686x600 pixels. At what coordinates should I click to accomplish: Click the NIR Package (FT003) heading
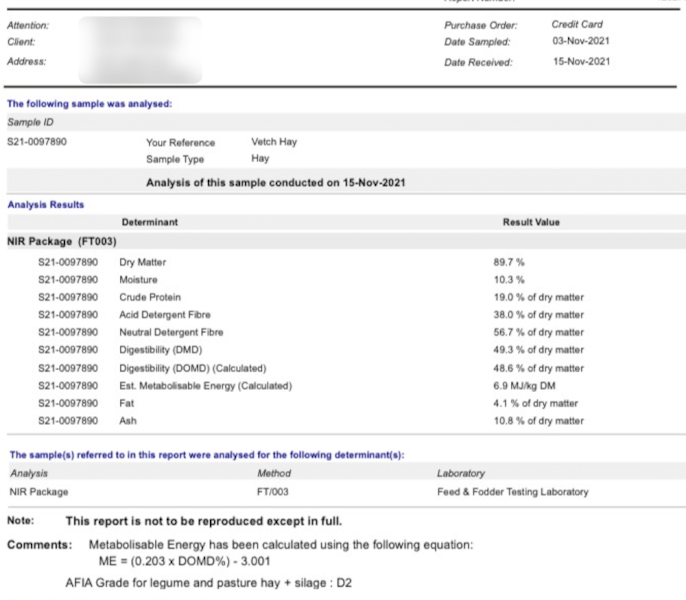point(62,242)
